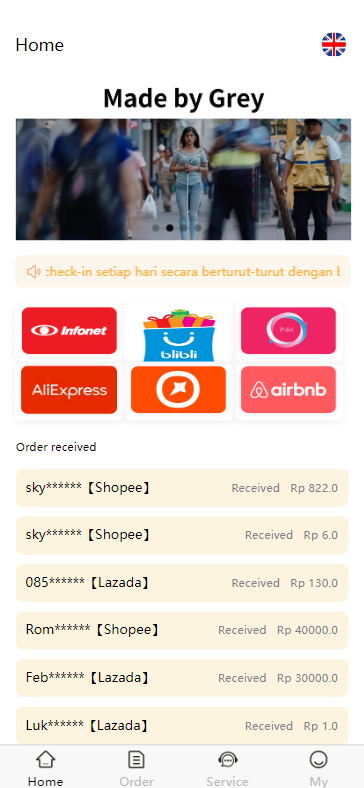Open the Service chat tab
The width and height of the screenshot is (364, 788).
point(227,767)
